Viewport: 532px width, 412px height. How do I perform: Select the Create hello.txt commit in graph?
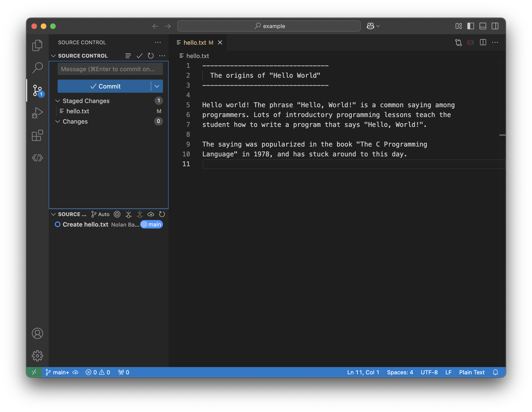[109, 224]
